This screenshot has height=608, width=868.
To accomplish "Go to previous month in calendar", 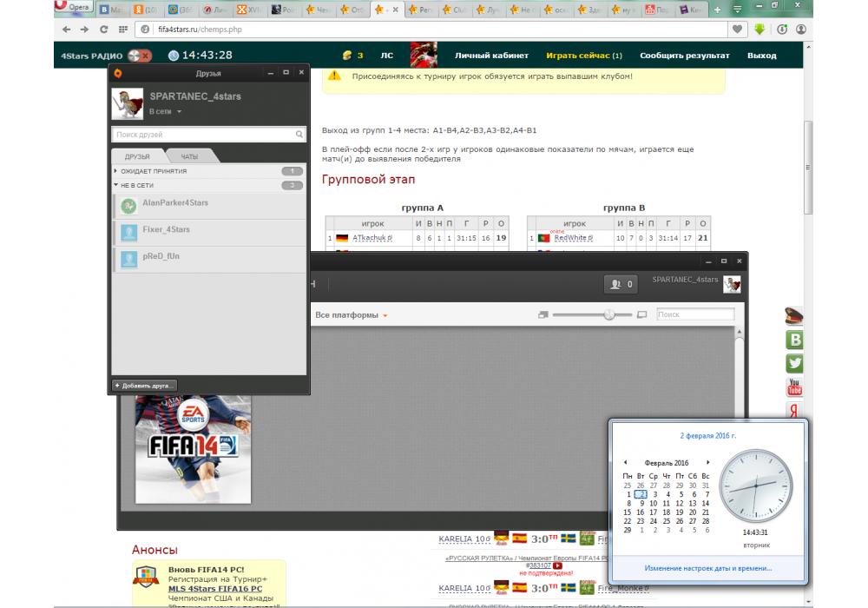I will click(x=626, y=462).
